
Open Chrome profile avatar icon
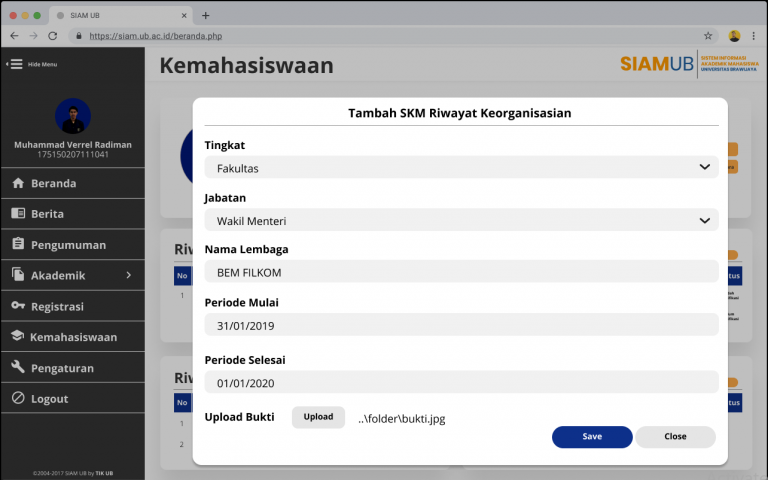tap(734, 36)
